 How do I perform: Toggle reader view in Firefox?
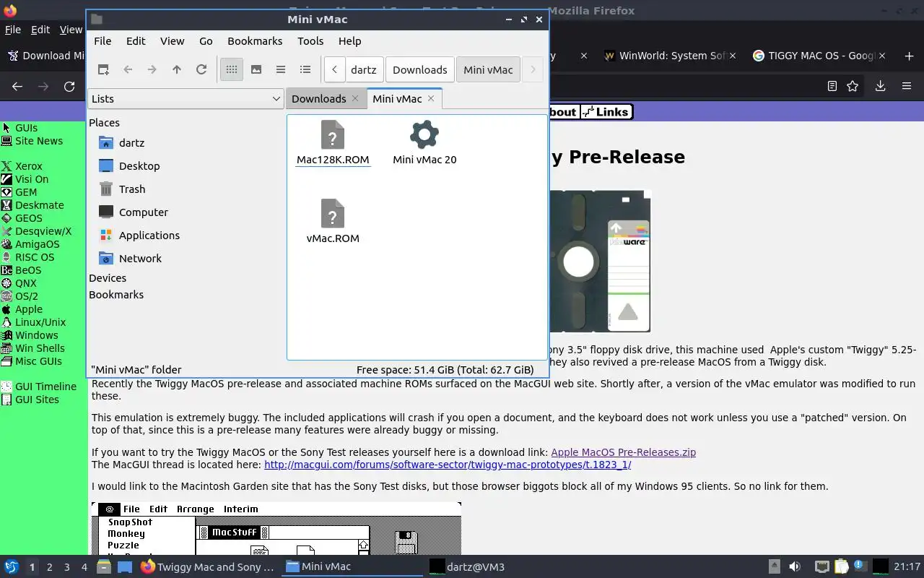point(832,86)
